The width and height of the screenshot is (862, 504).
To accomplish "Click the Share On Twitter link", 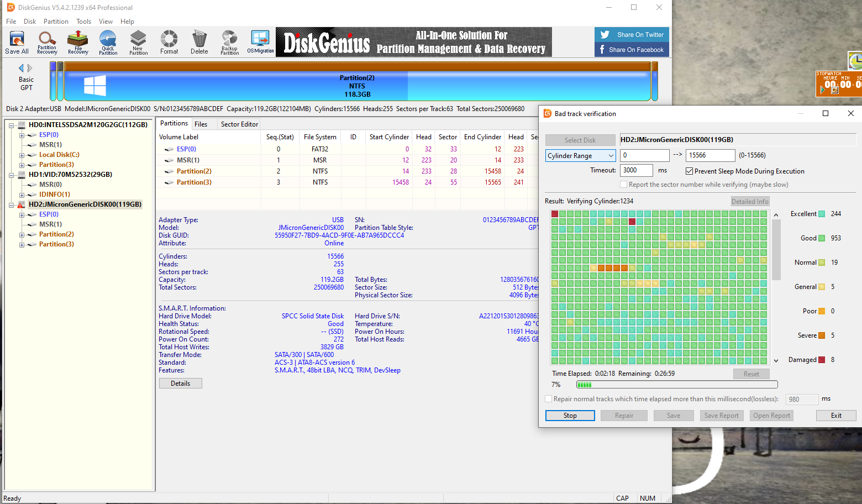I will click(x=632, y=35).
